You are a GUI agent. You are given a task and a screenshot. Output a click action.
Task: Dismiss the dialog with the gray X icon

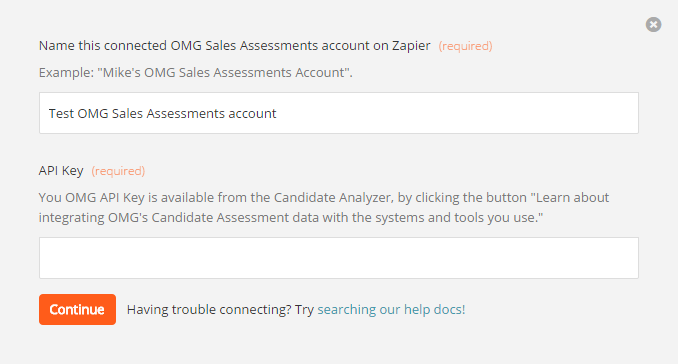(x=653, y=24)
